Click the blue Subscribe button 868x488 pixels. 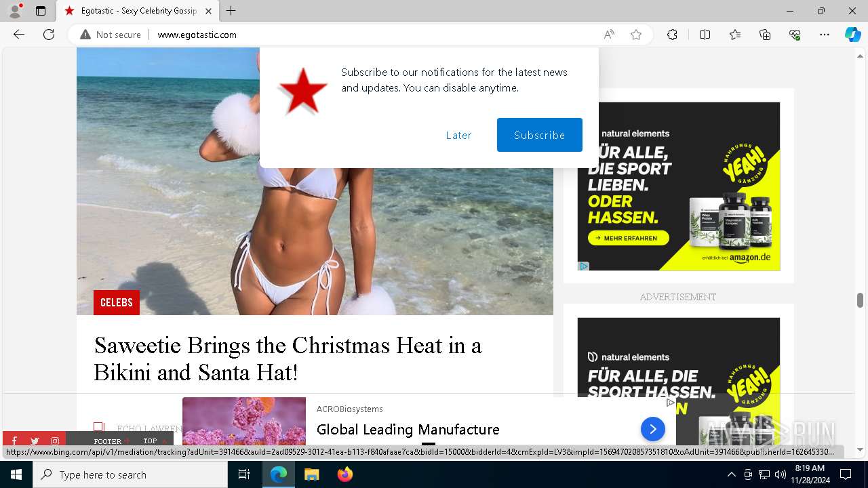coord(540,135)
